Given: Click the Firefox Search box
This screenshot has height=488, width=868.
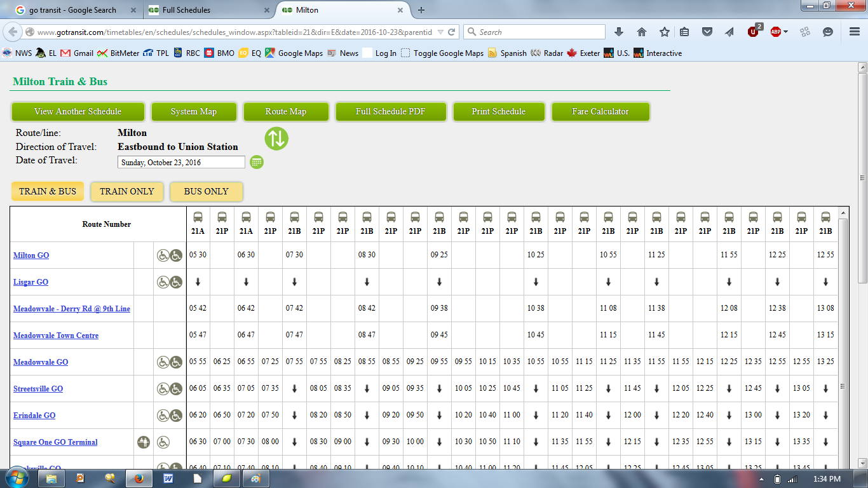Looking at the screenshot, I should pyautogui.click(x=534, y=32).
